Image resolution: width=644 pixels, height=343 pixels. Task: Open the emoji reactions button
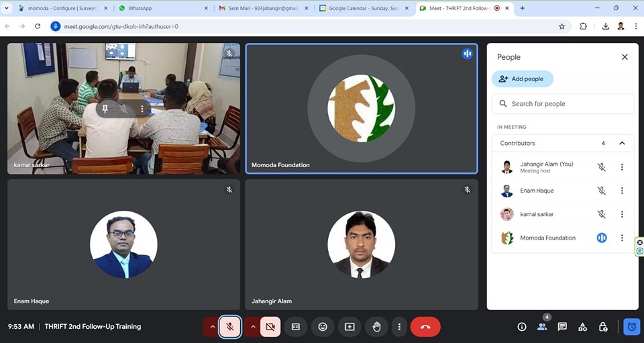coord(323,327)
